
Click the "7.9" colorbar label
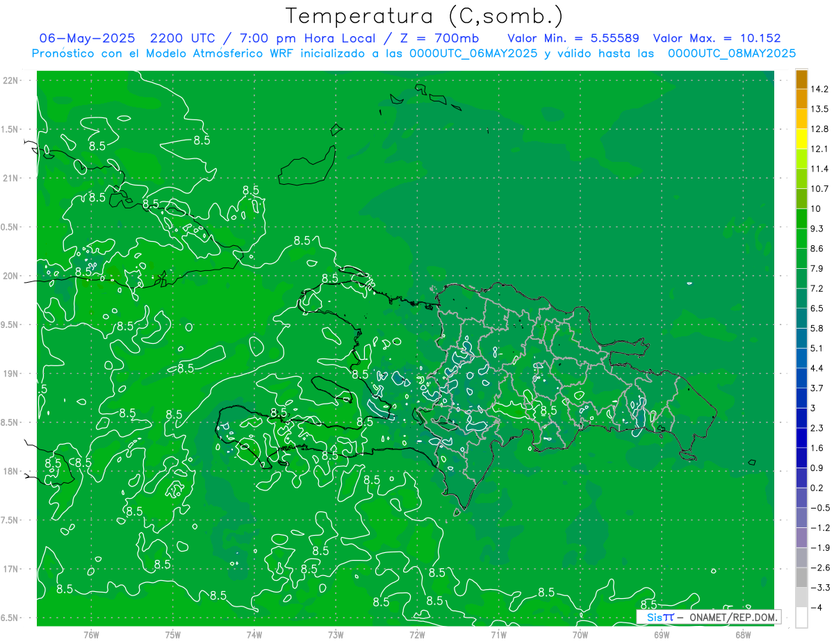coord(817,269)
